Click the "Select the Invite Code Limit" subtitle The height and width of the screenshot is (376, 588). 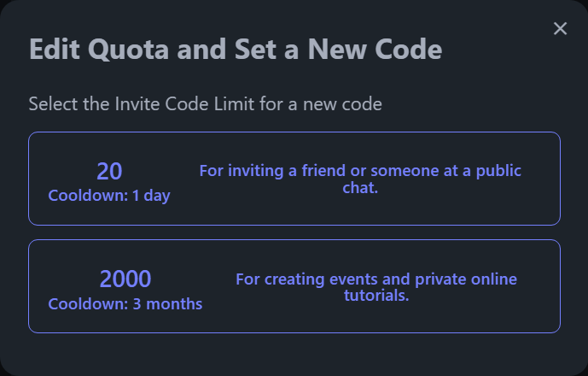pos(205,104)
